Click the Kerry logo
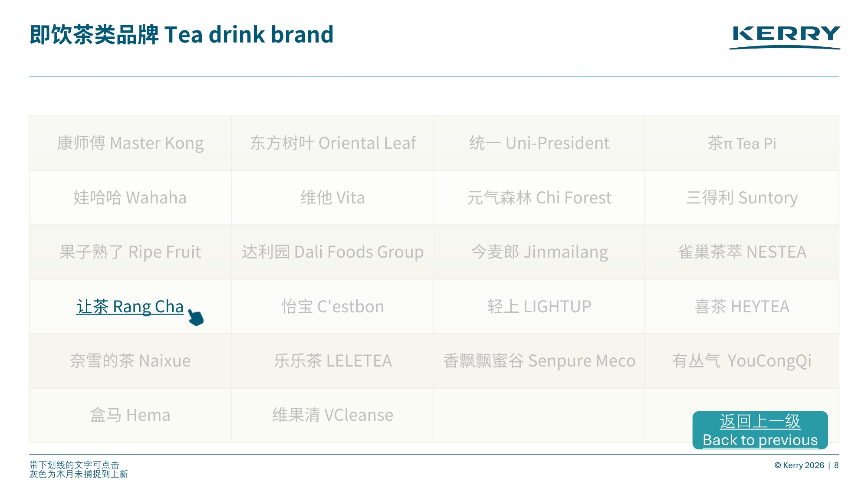Image resolution: width=868 pixels, height=488 pixels. click(x=785, y=37)
